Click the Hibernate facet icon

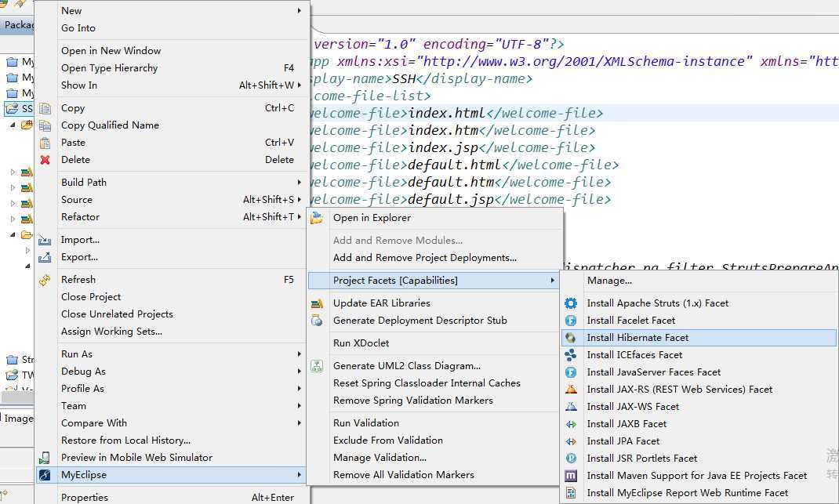(571, 338)
